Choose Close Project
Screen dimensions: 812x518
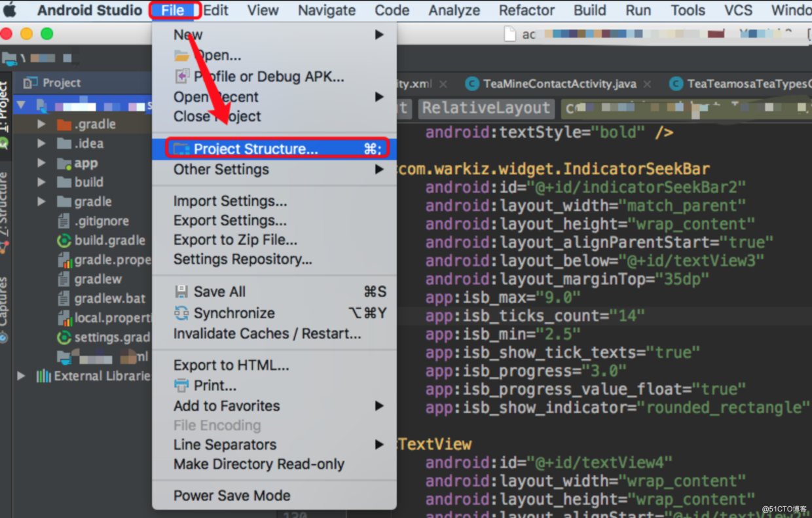click(x=274, y=117)
